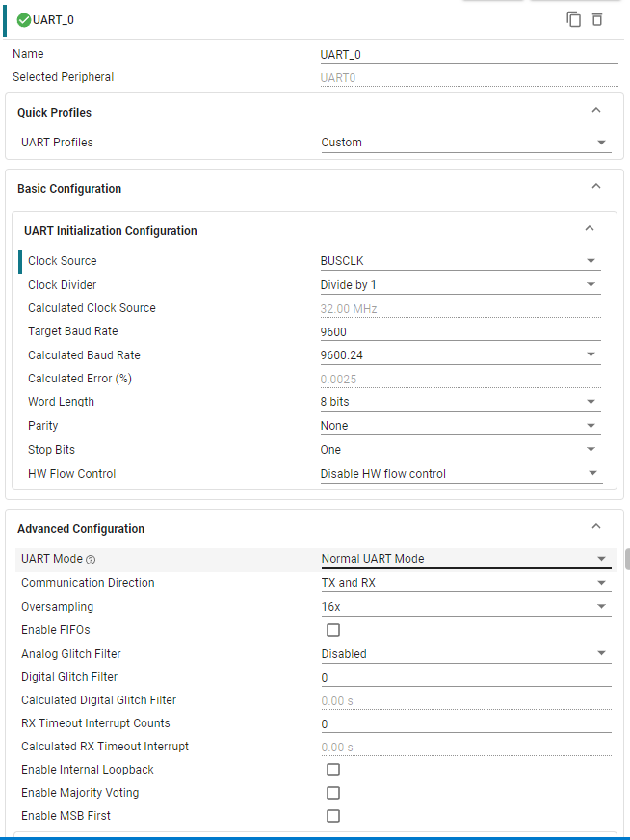Click the Digital Glitch Filter input field
This screenshot has width=630, height=840.
(465, 677)
